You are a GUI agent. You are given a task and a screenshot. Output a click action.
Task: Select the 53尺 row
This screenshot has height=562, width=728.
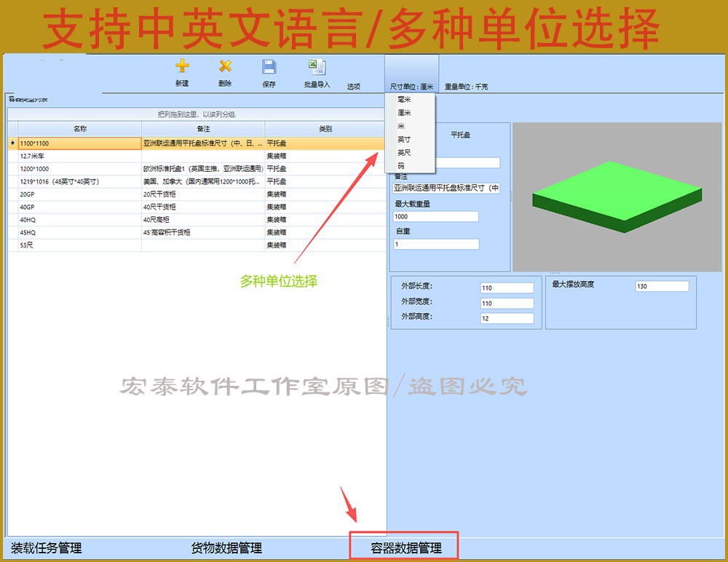pos(197,245)
